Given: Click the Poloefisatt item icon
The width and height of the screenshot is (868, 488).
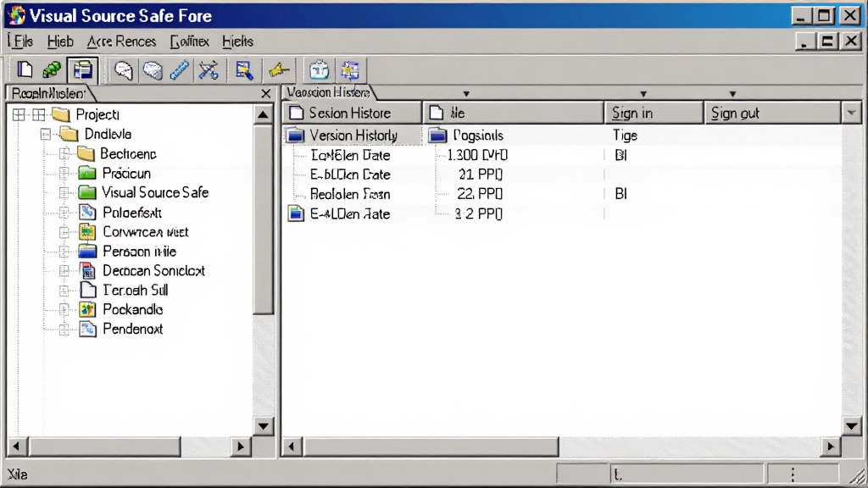Looking at the screenshot, I should (87, 212).
